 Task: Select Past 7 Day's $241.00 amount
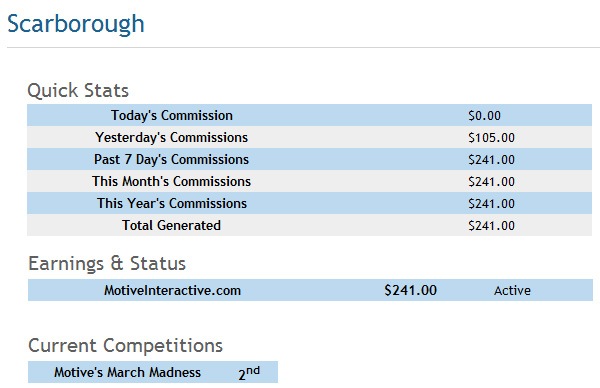point(491,160)
